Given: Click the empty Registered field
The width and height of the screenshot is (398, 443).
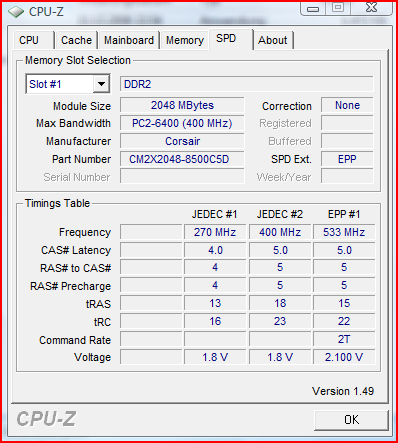Looking at the screenshot, I should click(x=347, y=123).
